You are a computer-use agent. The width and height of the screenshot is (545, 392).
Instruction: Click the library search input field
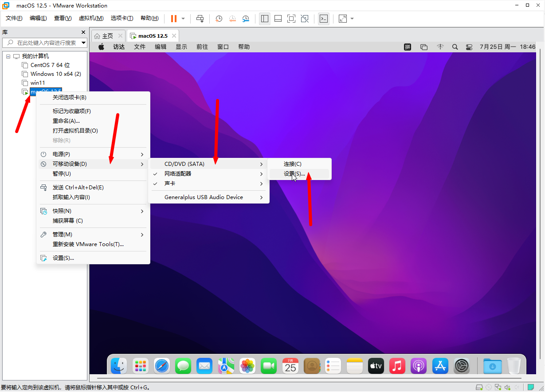(x=45, y=43)
